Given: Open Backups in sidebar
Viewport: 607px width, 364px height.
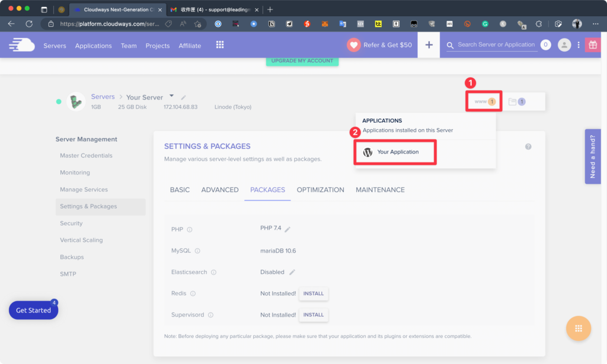Looking at the screenshot, I should coord(72,257).
